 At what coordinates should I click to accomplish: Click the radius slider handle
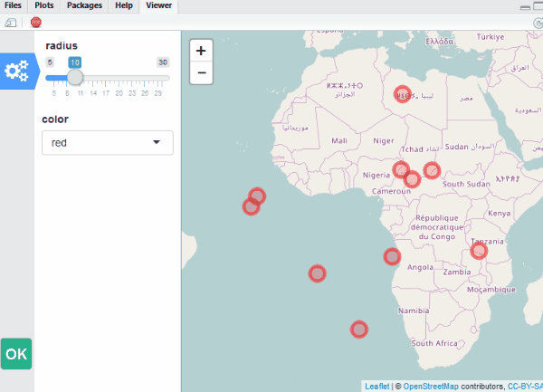coord(76,77)
